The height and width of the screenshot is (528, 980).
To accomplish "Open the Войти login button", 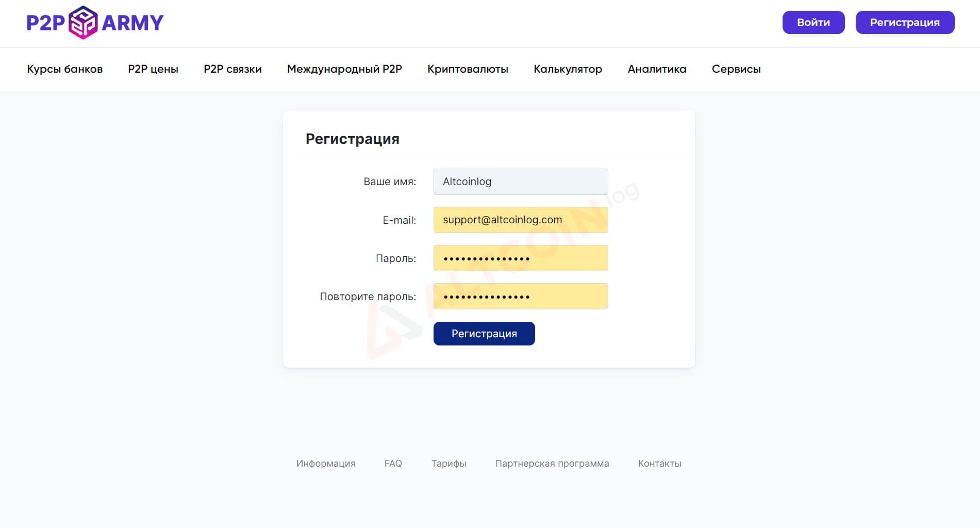I will coord(813,22).
